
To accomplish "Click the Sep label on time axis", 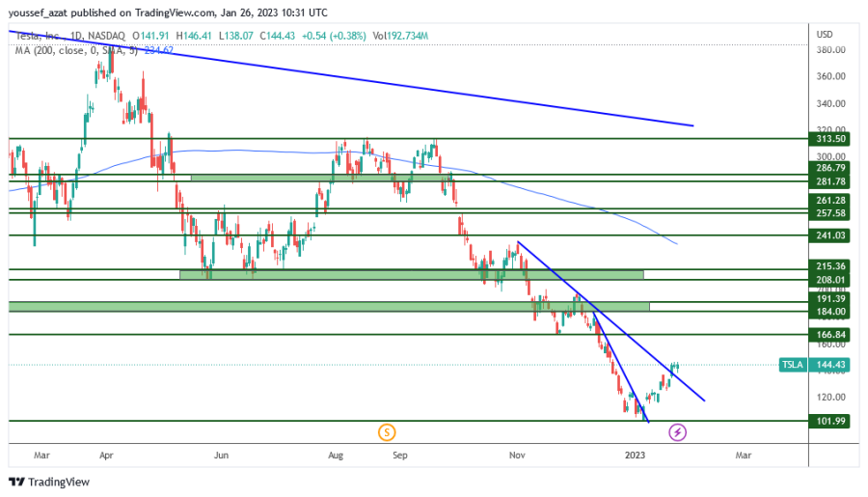I will click(399, 456).
